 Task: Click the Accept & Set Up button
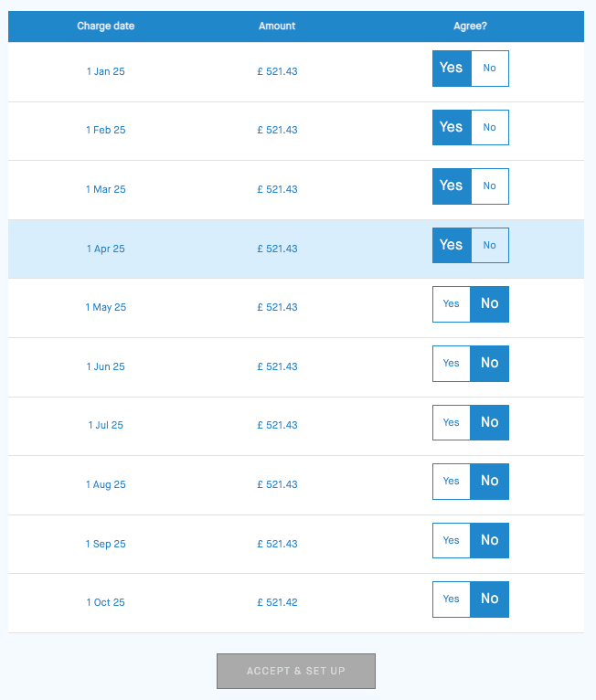[295, 671]
